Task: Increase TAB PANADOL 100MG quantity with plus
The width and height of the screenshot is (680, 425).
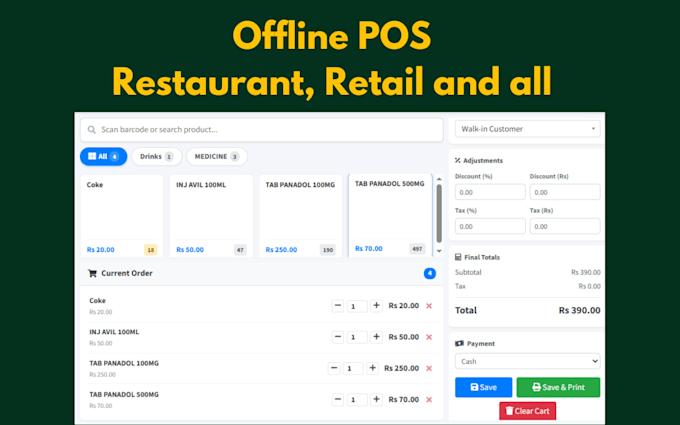Action: (x=373, y=368)
